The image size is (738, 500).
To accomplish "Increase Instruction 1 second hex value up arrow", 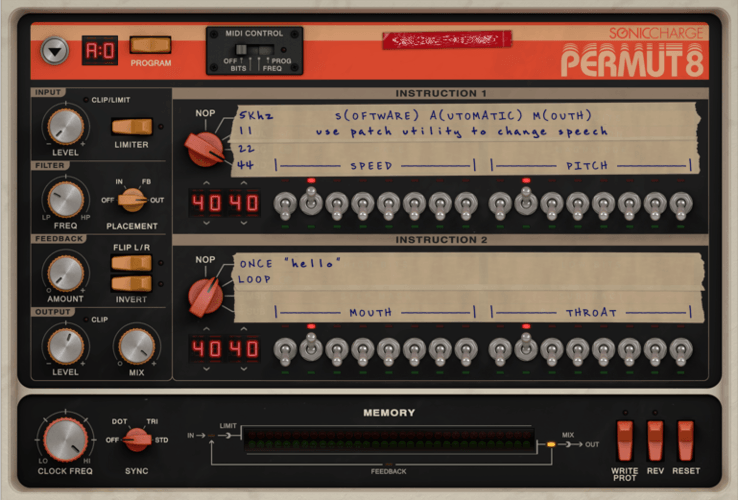I will pyautogui.click(x=243, y=183).
